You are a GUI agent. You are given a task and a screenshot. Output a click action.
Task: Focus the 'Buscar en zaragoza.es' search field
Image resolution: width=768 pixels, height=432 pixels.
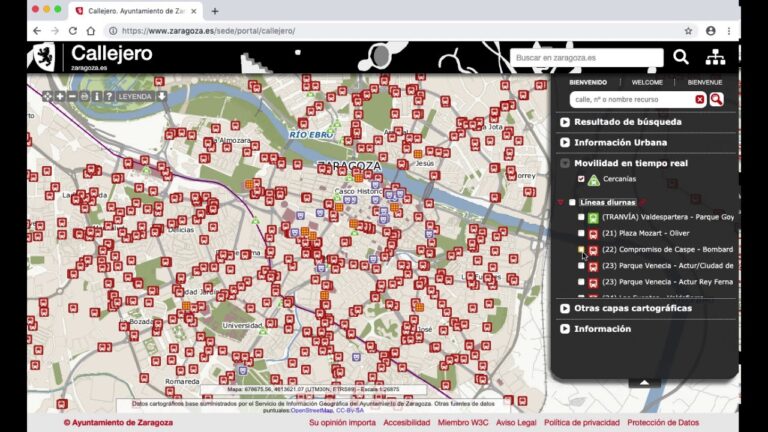pyautogui.click(x=586, y=58)
